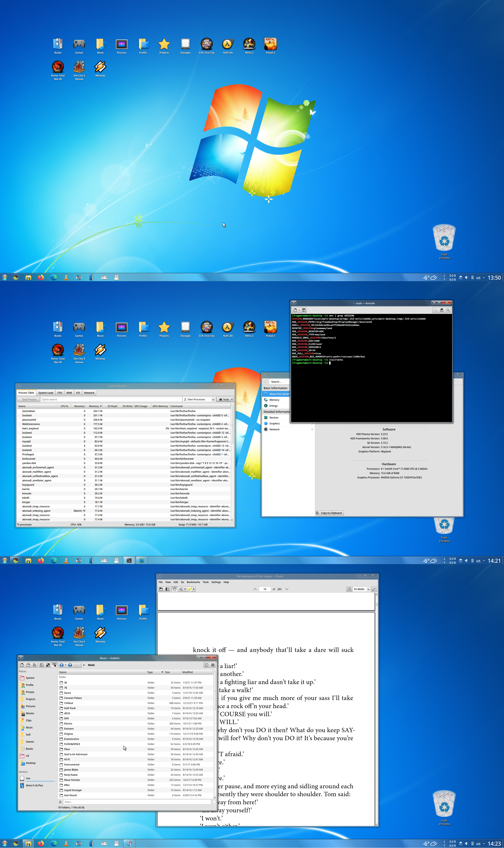Image resolution: width=504 pixels, height=848 pixels.
Task: Click the paste icon in Konsole toolbar
Action: click(442, 310)
